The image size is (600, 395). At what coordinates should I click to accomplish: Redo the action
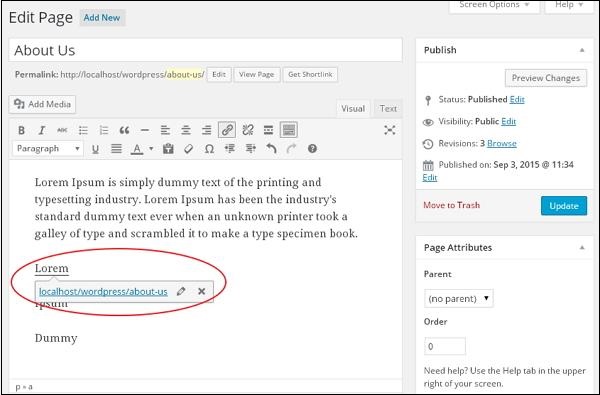(292, 149)
